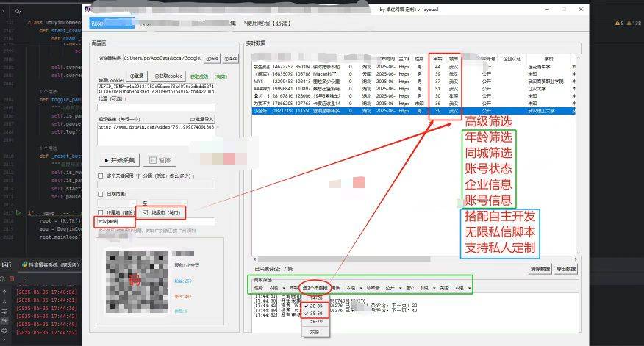Click the 清除数据 button
Image resolution: width=644 pixels, height=346 pixels.
click(x=540, y=268)
